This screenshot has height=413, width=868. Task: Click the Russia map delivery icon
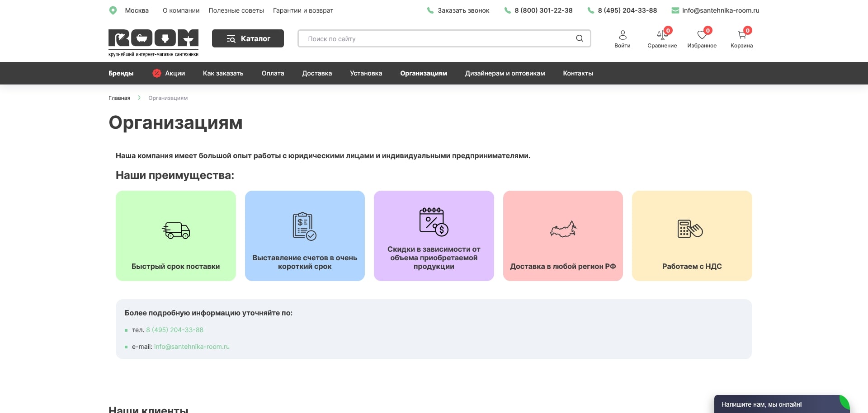(x=563, y=230)
